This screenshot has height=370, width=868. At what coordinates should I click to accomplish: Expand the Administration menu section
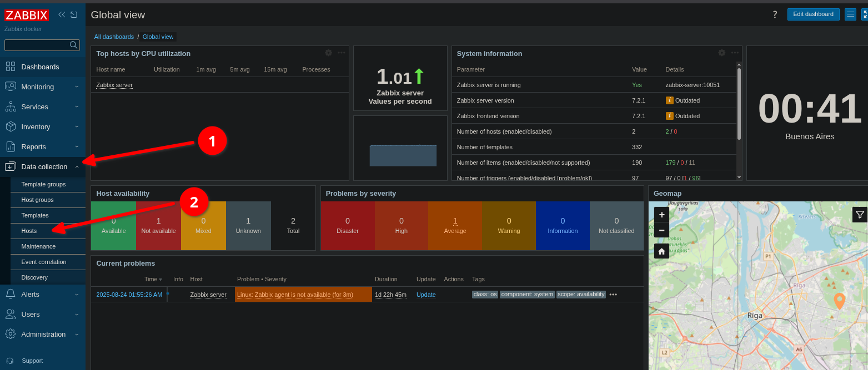tap(43, 334)
